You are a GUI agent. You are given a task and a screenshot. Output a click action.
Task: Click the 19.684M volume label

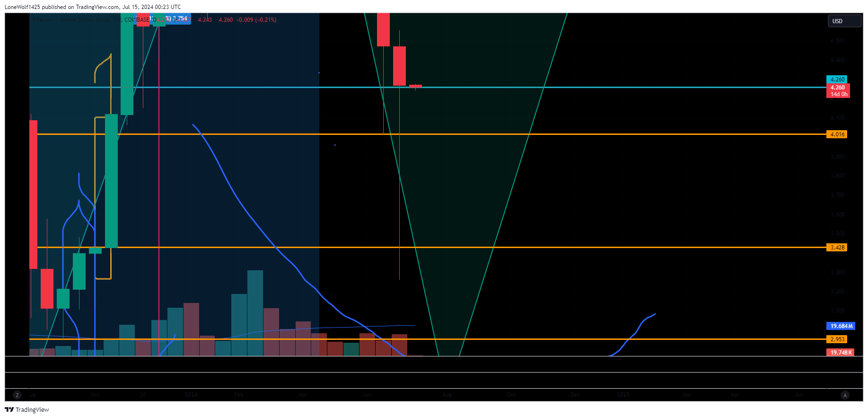(841, 326)
